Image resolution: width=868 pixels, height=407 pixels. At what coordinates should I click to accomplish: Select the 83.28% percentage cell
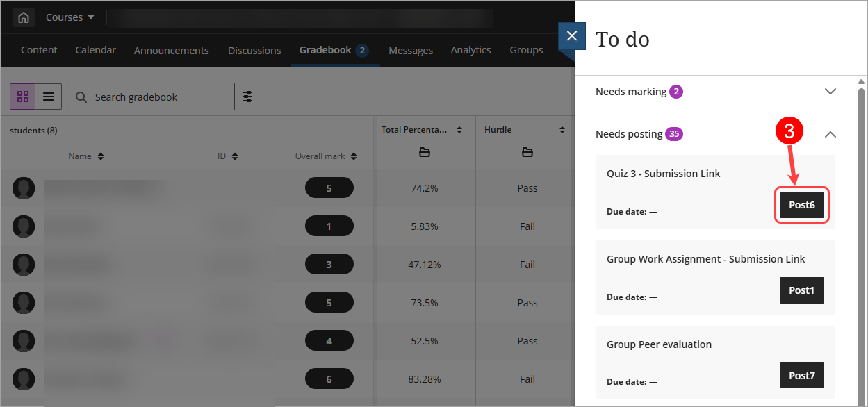pyautogui.click(x=425, y=379)
